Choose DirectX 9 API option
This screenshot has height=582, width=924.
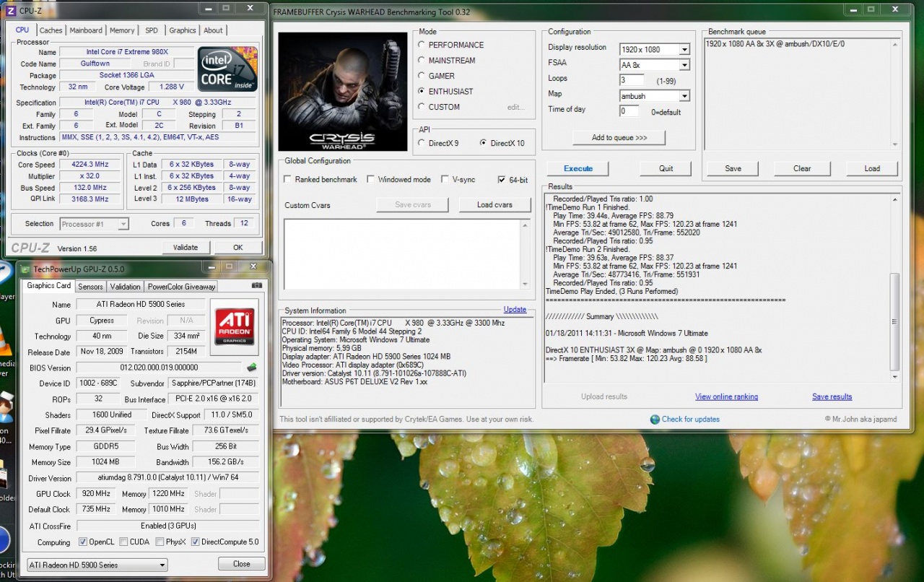click(422, 143)
